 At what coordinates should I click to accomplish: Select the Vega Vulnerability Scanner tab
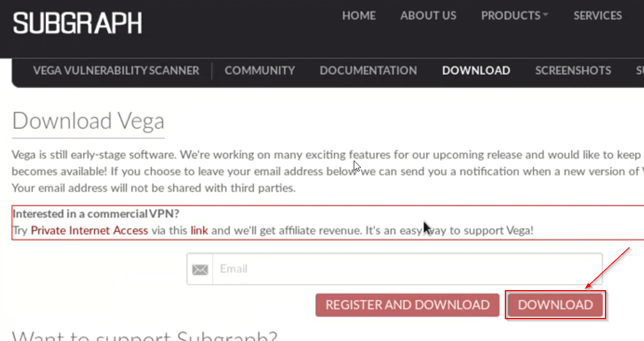pos(116,70)
